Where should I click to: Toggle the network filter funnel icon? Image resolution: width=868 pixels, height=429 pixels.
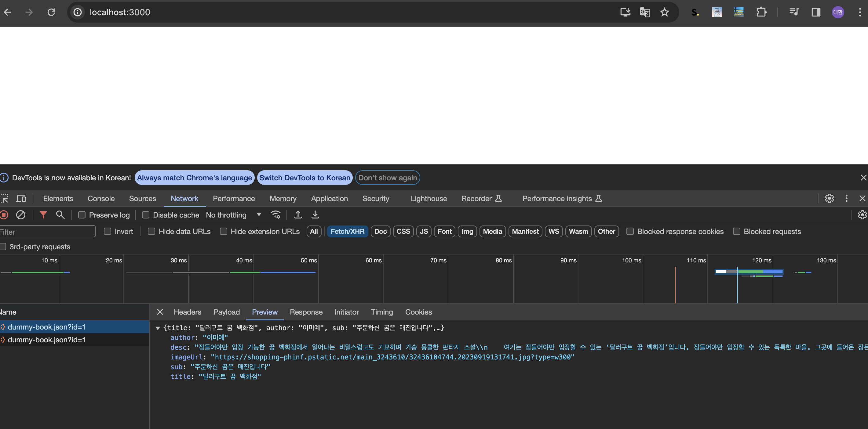point(43,215)
